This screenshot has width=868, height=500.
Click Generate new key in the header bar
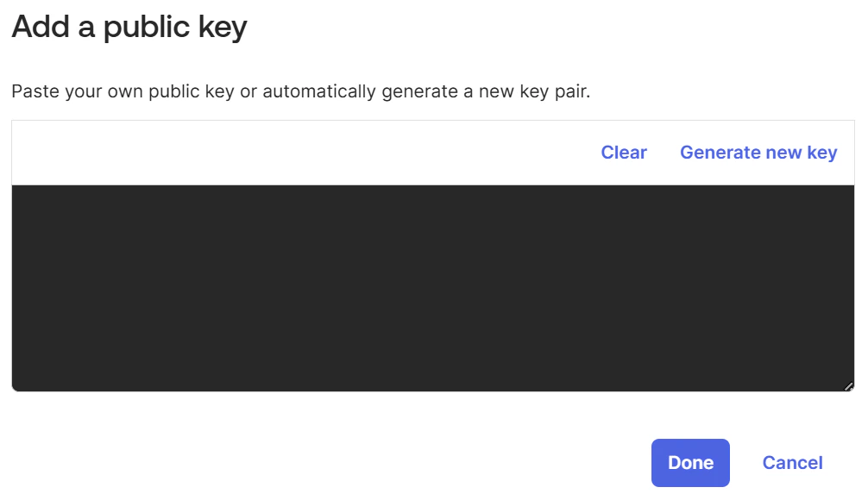point(758,152)
